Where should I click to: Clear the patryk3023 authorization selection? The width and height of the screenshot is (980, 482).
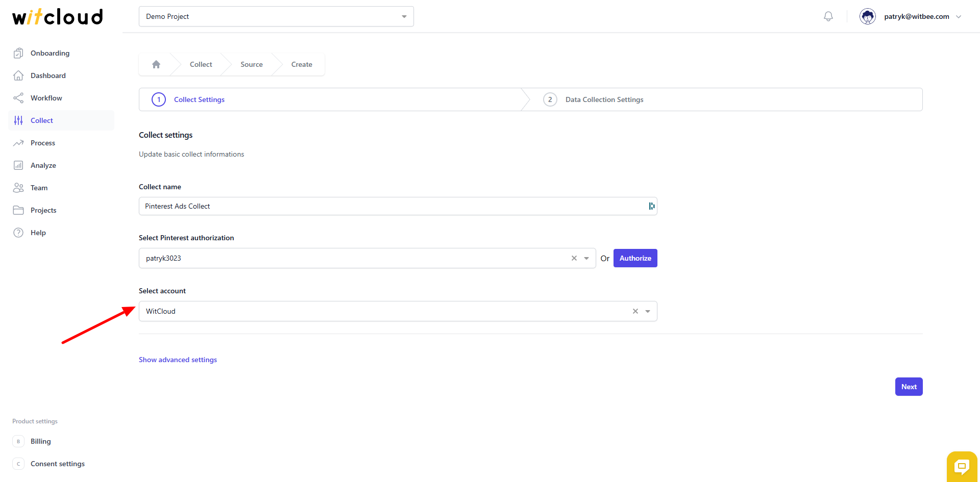pos(574,258)
